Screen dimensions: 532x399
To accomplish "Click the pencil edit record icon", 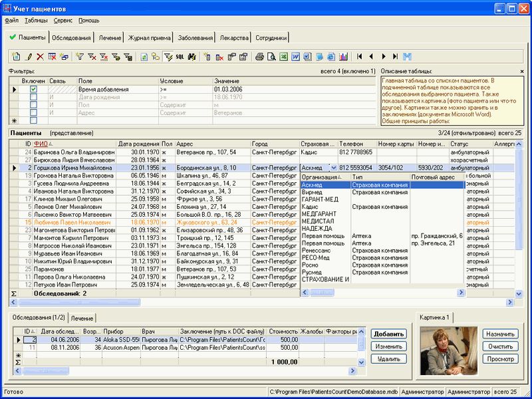I will point(29,57).
